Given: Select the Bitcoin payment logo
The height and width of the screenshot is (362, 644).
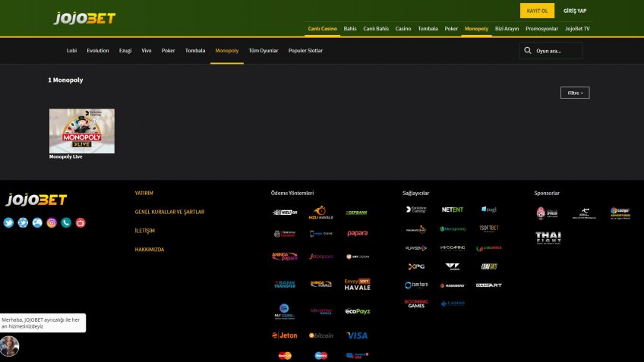Looking at the screenshot, I should pos(320,335).
